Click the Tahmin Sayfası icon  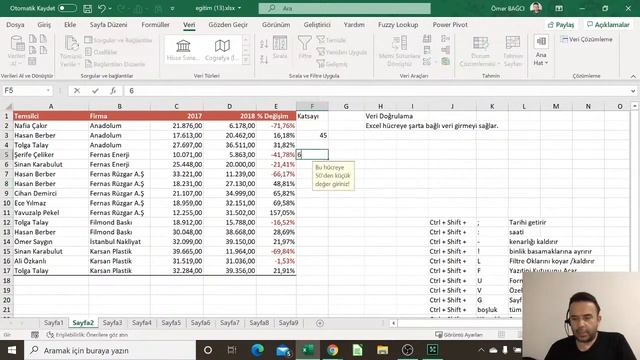pos(513,51)
